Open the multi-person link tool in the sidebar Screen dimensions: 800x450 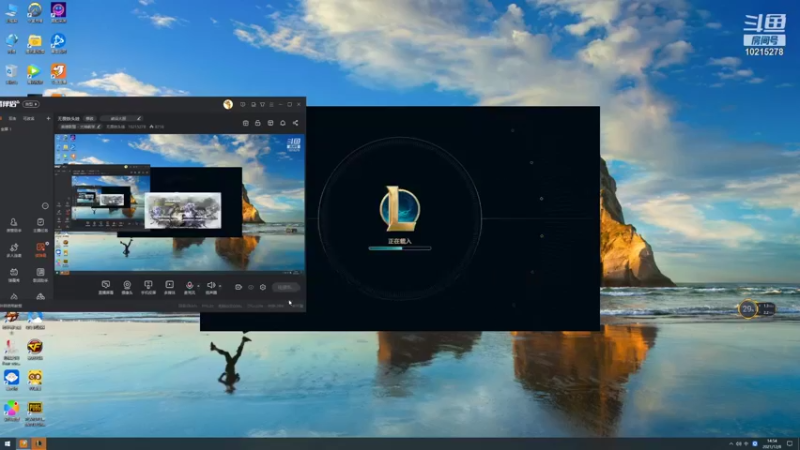click(14, 249)
